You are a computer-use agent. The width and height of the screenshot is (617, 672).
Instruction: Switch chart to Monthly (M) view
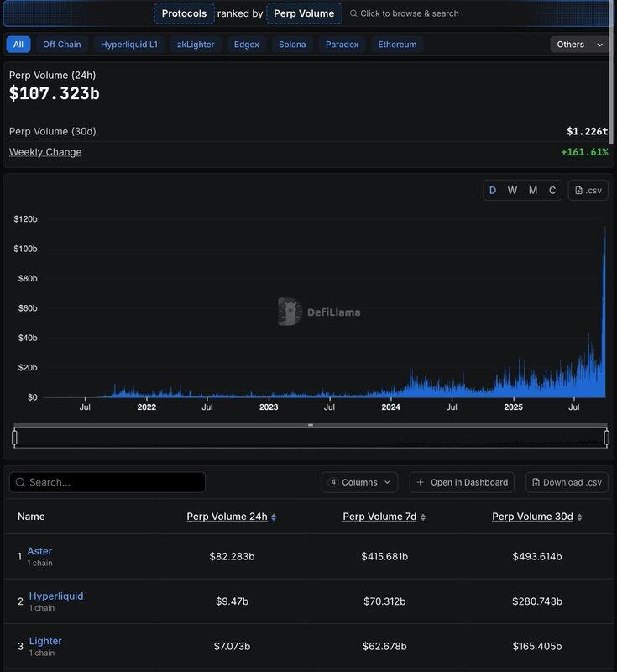pos(533,191)
